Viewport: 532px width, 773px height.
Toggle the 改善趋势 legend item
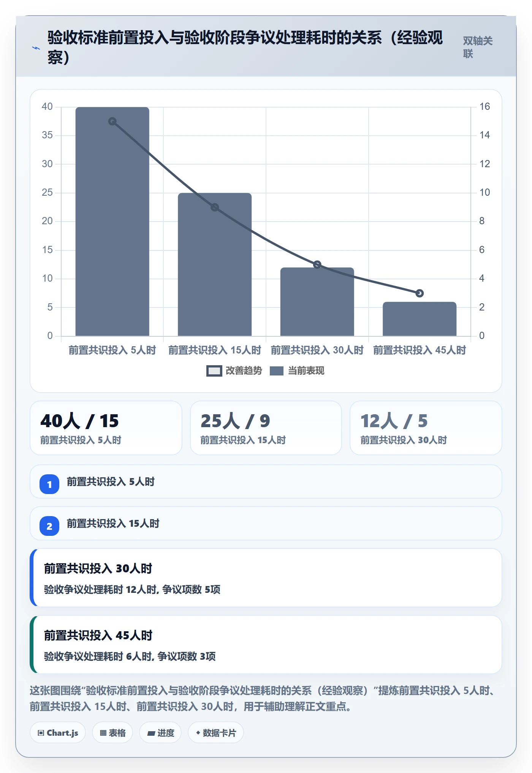234,371
